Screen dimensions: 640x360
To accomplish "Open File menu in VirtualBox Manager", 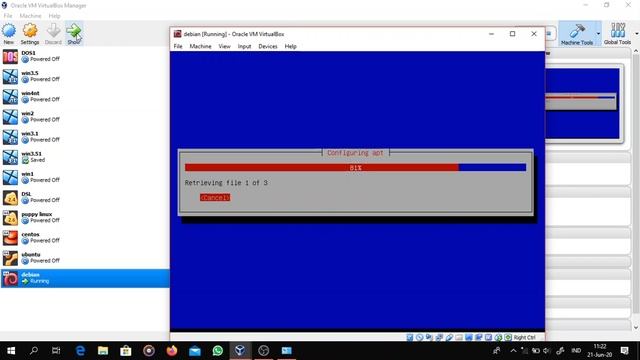I will (8, 16).
